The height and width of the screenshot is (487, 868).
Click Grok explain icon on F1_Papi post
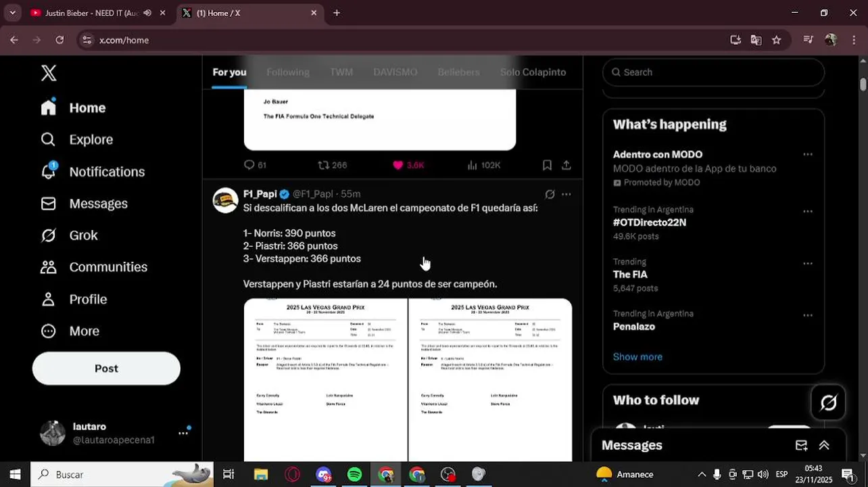[x=550, y=194]
